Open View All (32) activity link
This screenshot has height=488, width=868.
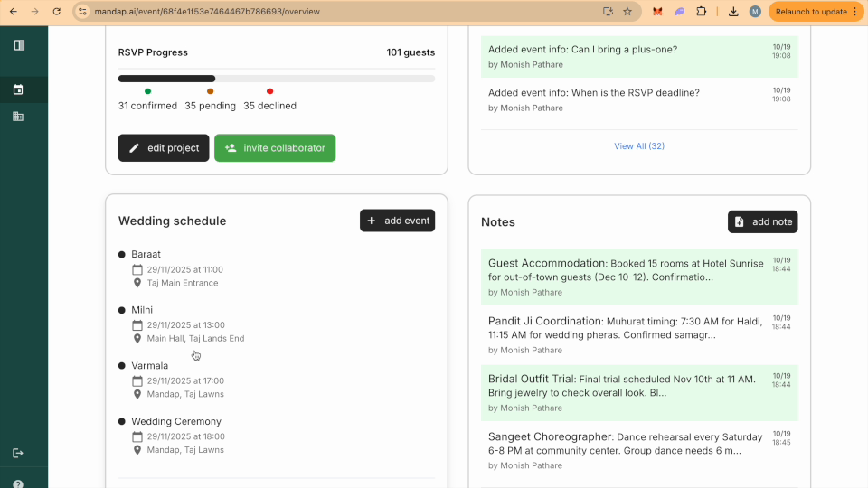(x=639, y=146)
